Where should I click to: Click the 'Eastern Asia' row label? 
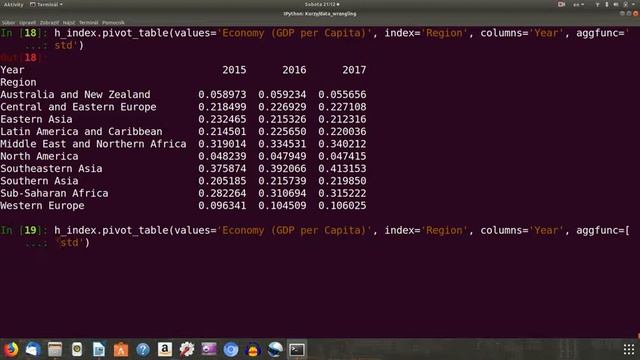coord(36,119)
